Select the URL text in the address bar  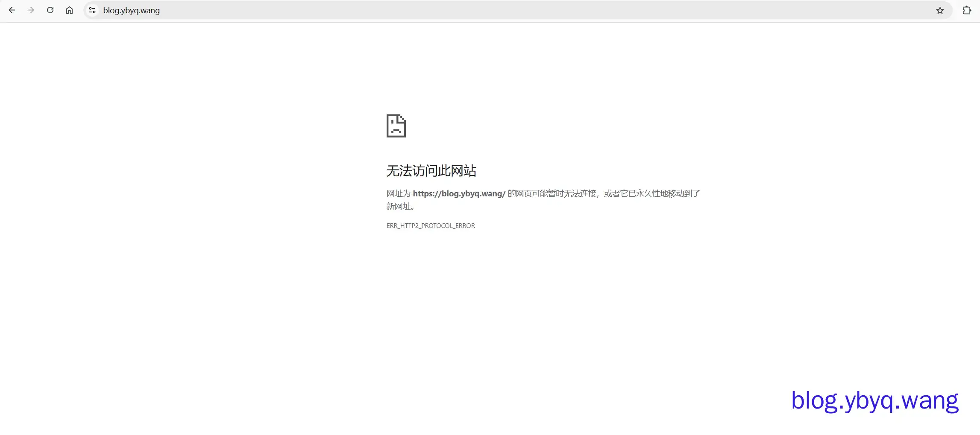(131, 11)
